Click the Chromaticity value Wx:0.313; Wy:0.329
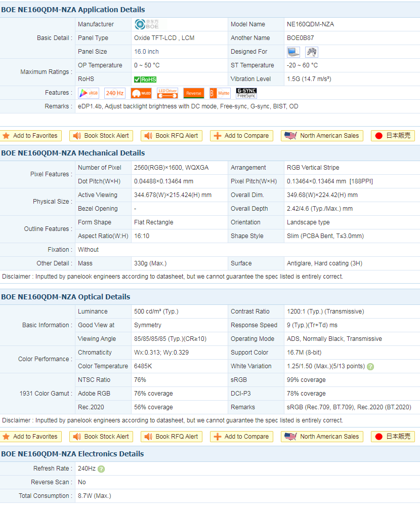Screen dimensions: 420x505 161,353
